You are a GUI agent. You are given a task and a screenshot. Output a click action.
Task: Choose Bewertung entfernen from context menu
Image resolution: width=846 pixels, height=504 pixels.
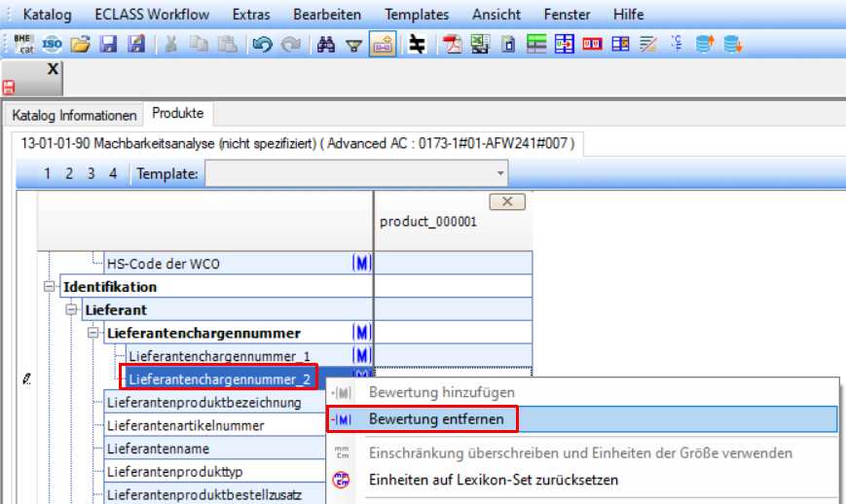tap(583, 419)
